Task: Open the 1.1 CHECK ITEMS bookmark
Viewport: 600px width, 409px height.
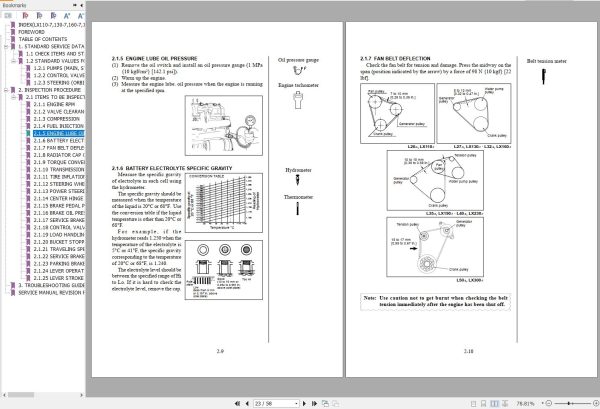Action: pyautogui.click(x=55, y=54)
